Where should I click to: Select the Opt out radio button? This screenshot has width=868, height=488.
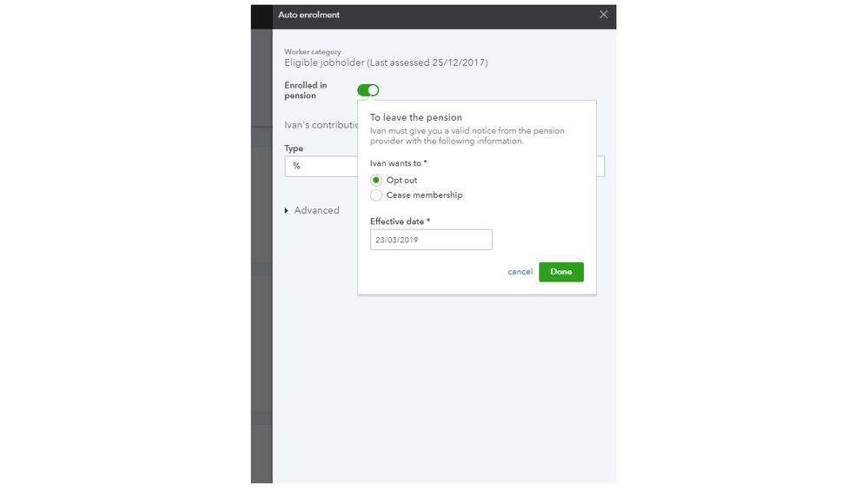376,181
